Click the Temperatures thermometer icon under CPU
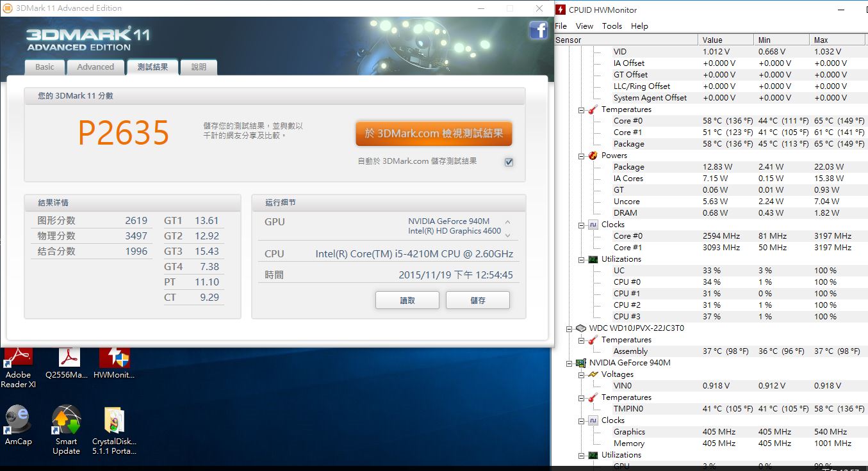This screenshot has width=868, height=471. (593, 109)
